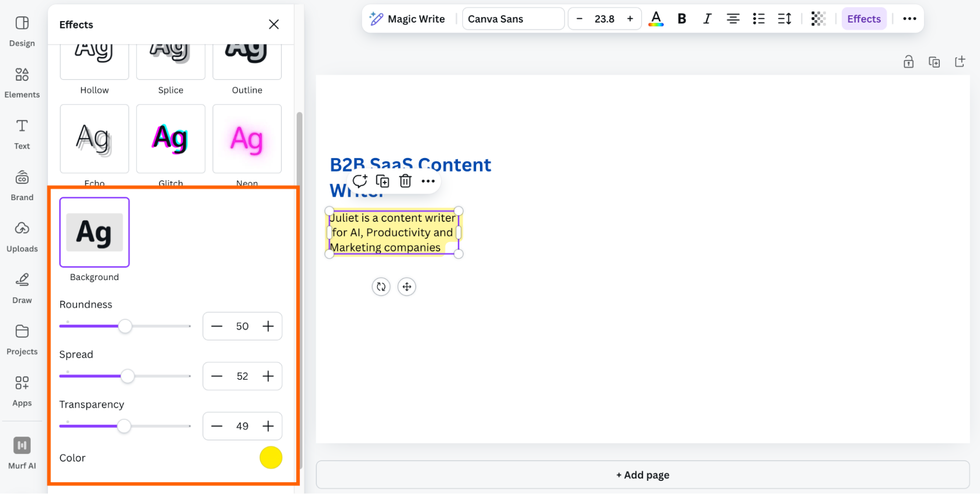This screenshot has height=494, width=980.
Task: Open the Elements sidebar panel
Action: click(x=22, y=83)
